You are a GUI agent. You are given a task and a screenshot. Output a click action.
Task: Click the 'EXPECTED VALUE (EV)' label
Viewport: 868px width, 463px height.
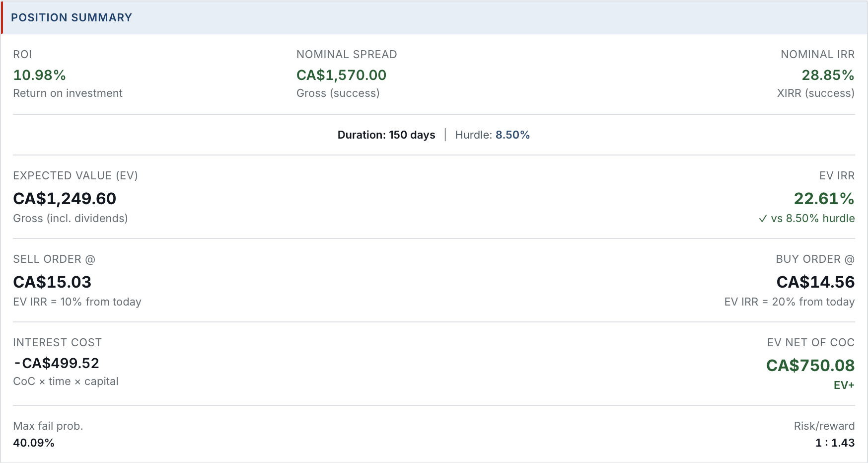tap(75, 176)
